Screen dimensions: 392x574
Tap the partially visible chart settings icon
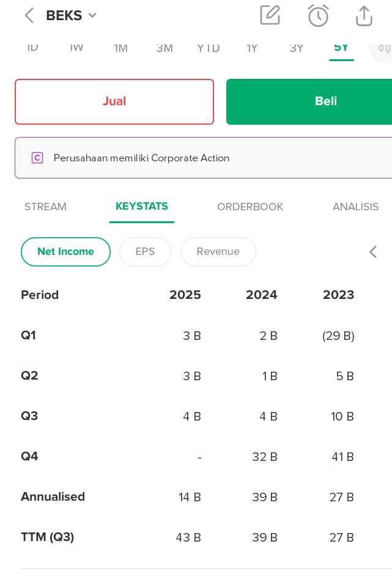point(383,48)
